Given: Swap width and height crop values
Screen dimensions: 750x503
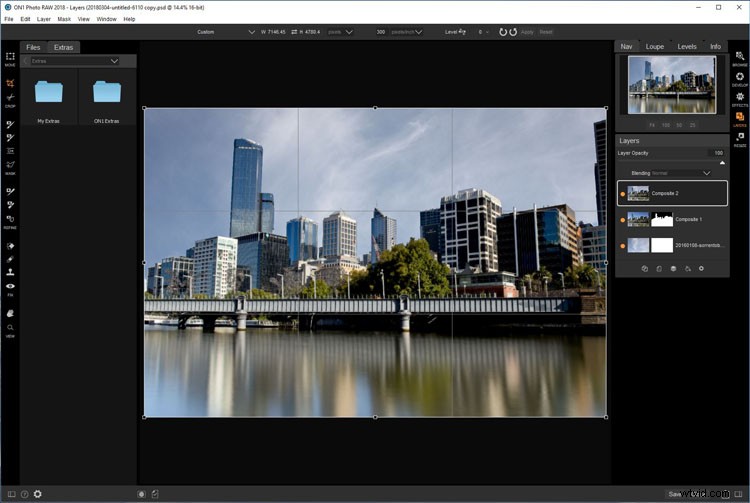Looking at the screenshot, I should (x=294, y=32).
